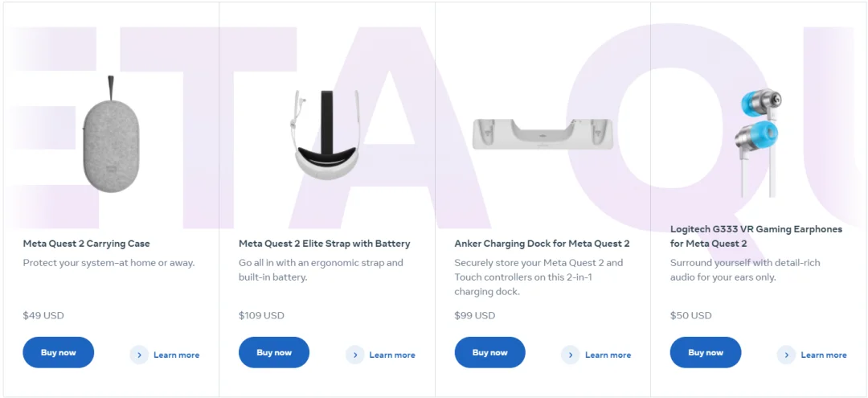Buy the Meta Quest 2 Carrying Case

[59, 352]
